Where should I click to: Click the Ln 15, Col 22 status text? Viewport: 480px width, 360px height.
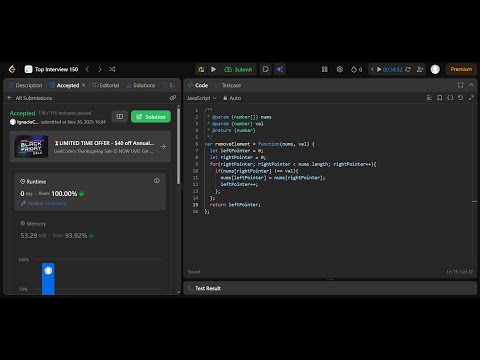(x=460, y=272)
